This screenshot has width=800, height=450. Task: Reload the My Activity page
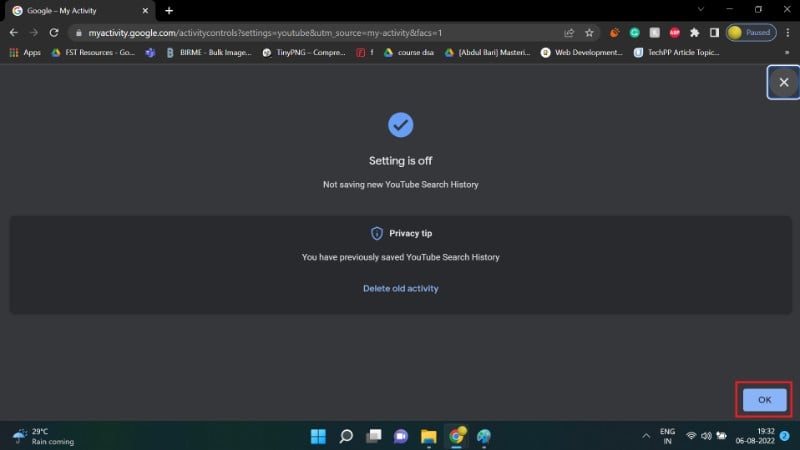tap(54, 33)
